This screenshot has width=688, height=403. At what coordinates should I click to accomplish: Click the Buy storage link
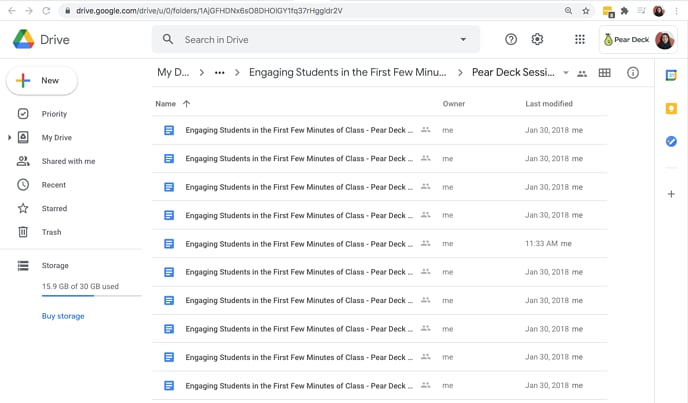[63, 316]
